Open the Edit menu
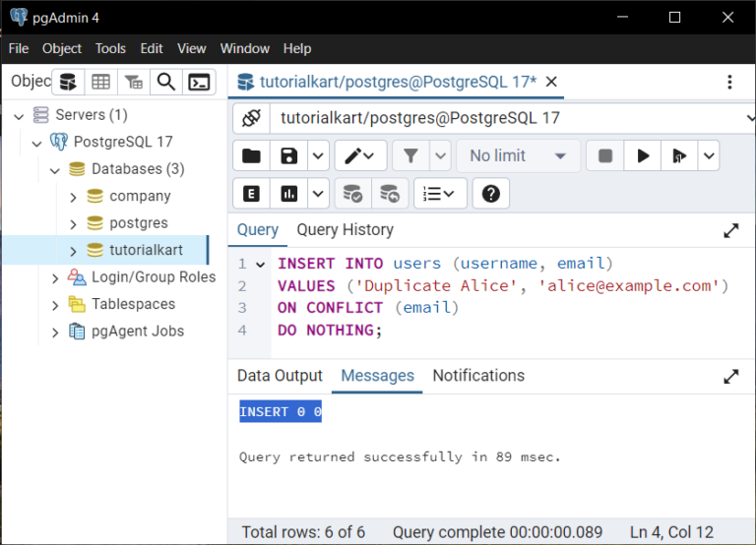Image resolution: width=756 pixels, height=545 pixels. point(152,48)
